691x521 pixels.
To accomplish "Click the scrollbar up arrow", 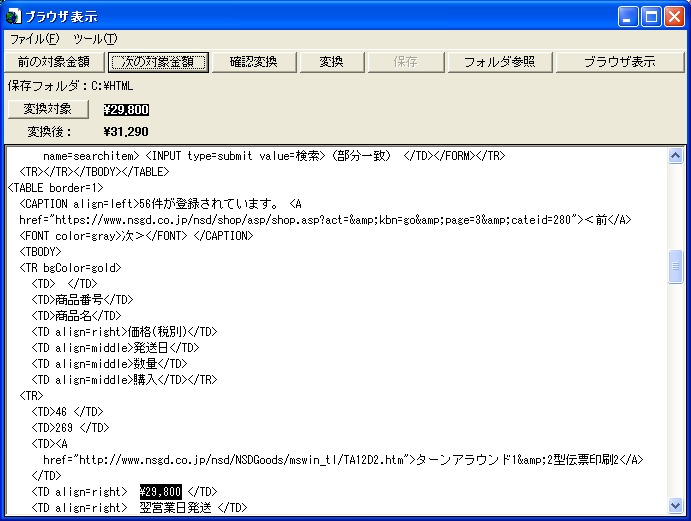I will click(x=675, y=156).
